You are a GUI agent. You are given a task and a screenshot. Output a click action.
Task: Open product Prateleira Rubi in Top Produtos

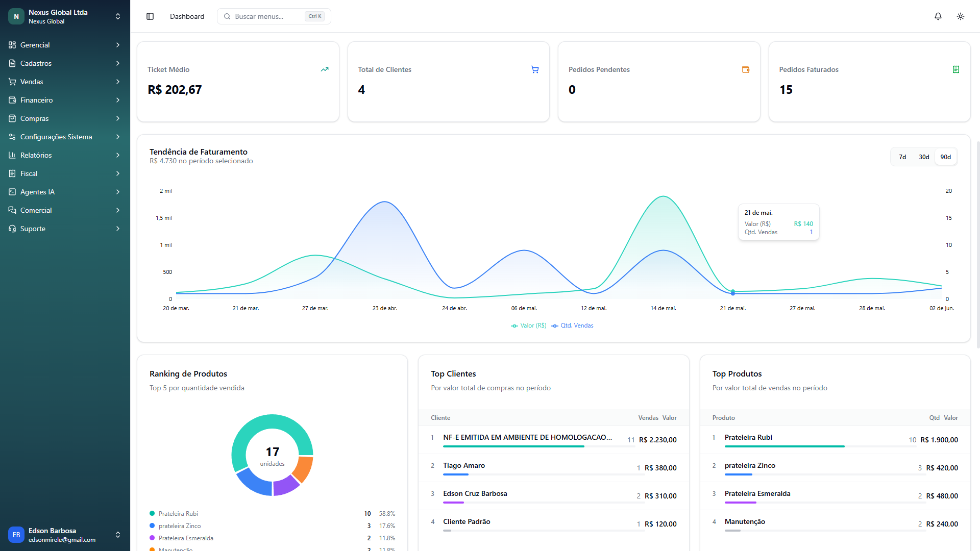coord(835,440)
